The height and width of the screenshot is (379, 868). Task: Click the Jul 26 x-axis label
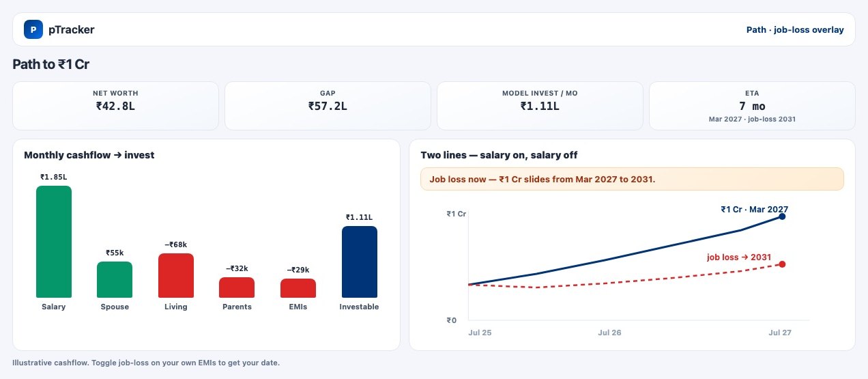tap(609, 333)
